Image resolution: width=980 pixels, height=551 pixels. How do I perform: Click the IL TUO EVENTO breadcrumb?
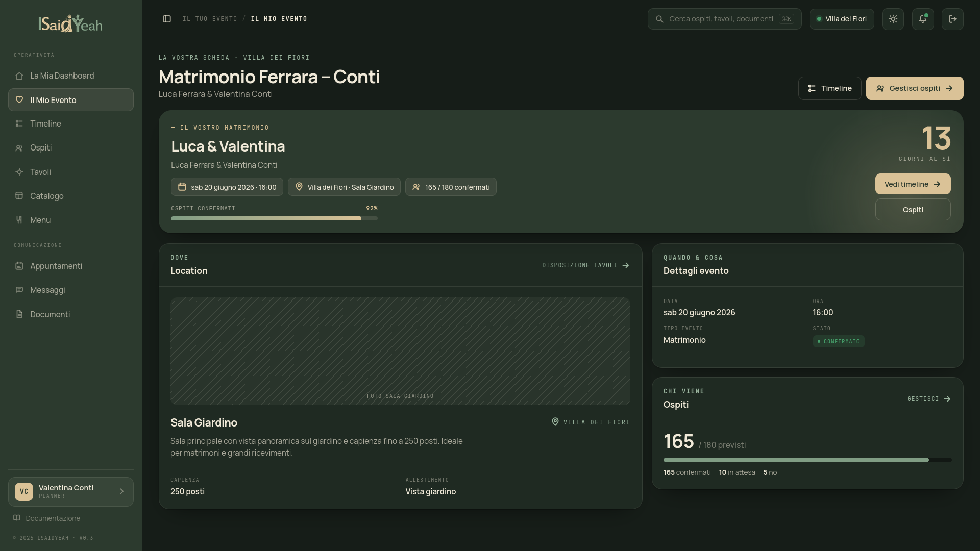210,19
